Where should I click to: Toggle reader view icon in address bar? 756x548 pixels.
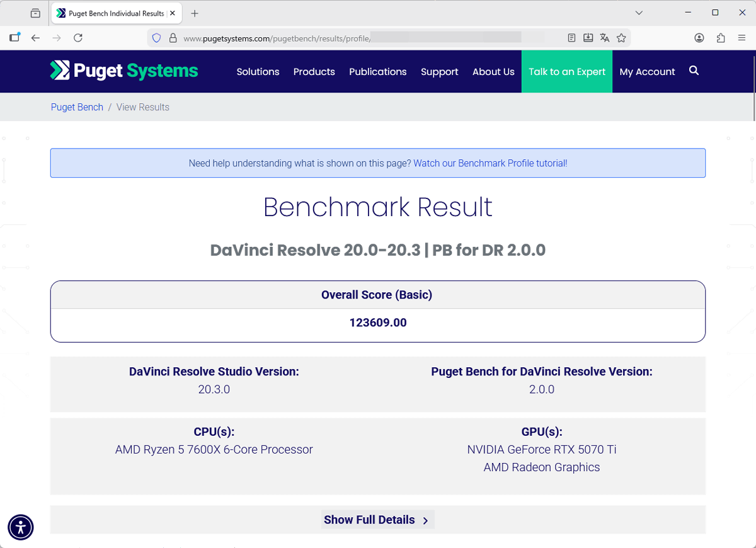tap(571, 38)
